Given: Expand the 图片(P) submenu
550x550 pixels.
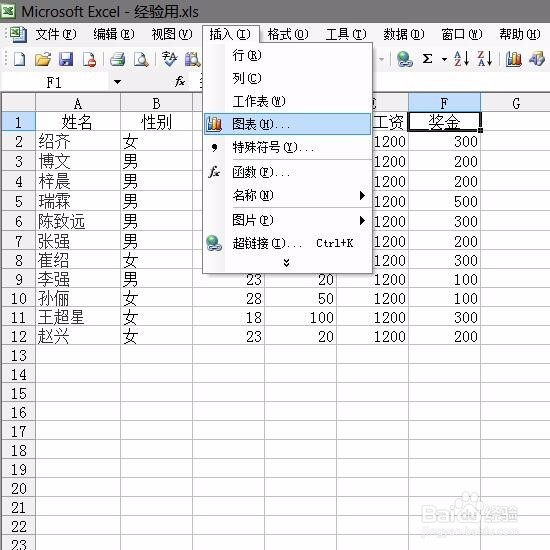Looking at the screenshot, I should pyautogui.click(x=362, y=221).
